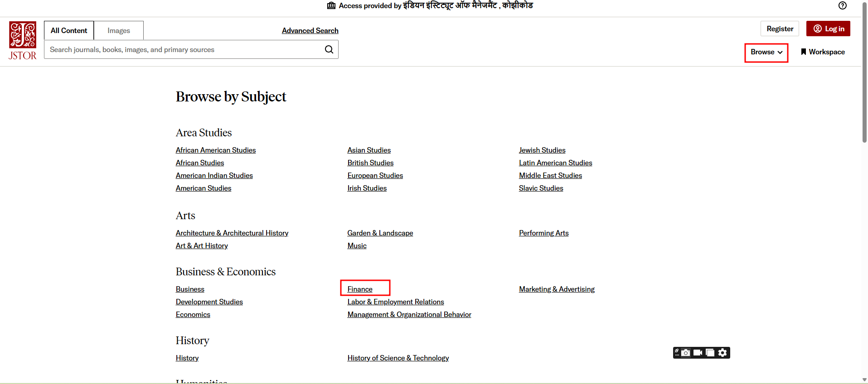Open the Workspace bookmark link
Screen dimensions: 868x384
coord(823,52)
